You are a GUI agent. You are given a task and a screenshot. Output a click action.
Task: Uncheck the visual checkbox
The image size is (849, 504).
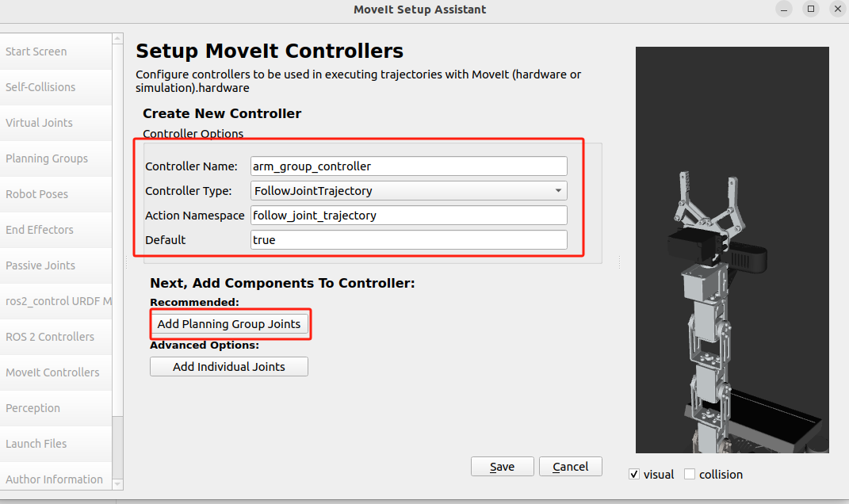(634, 474)
